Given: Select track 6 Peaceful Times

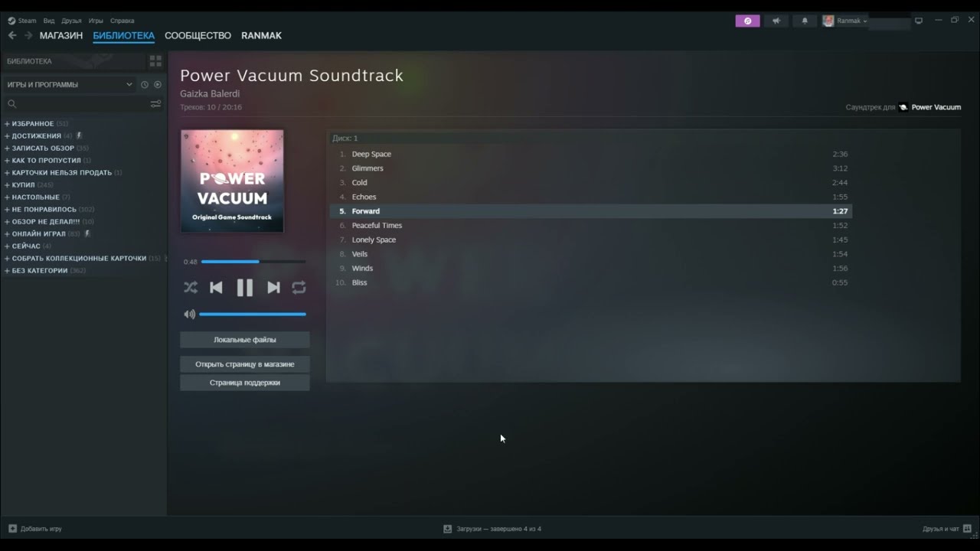Looking at the screenshot, I should pyautogui.click(x=591, y=225).
